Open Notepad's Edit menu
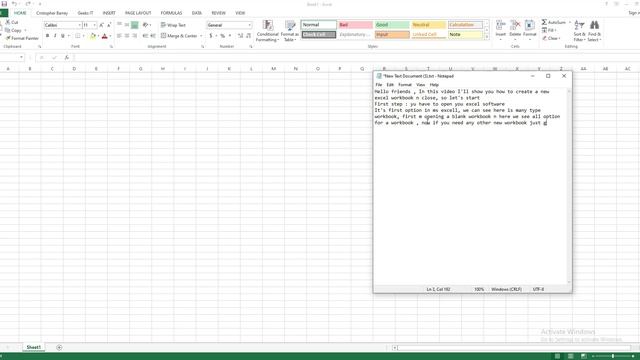The image size is (640, 360). 390,84
